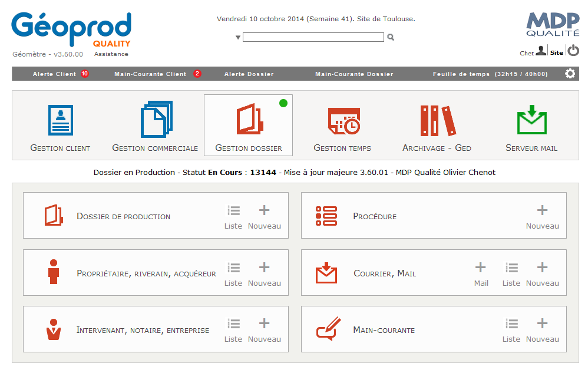Screen dimensions: 588x373
Task: Expand the search dropdown arrow
Action: coord(238,38)
